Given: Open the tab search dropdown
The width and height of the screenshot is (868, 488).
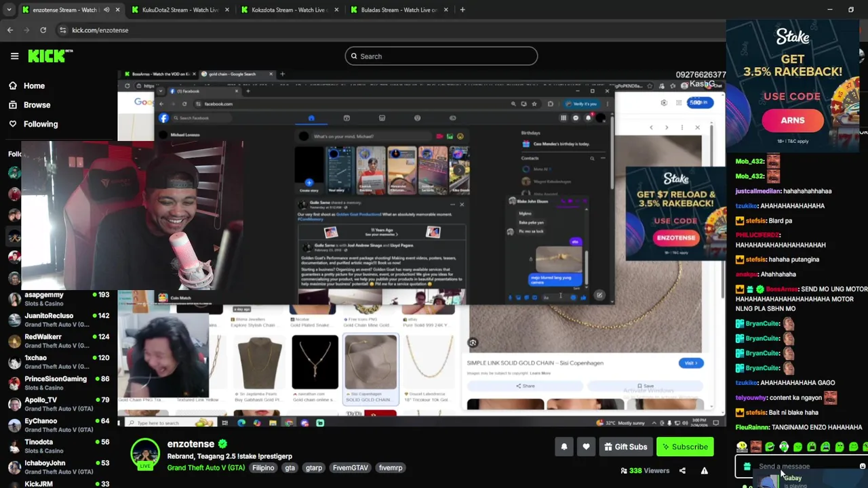Looking at the screenshot, I should click(x=8, y=9).
